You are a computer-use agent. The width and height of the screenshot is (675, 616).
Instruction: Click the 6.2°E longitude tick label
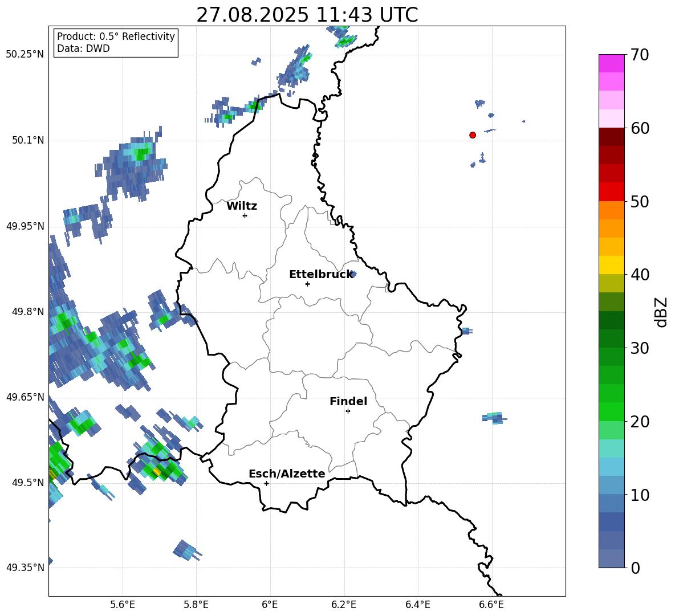pos(344,604)
